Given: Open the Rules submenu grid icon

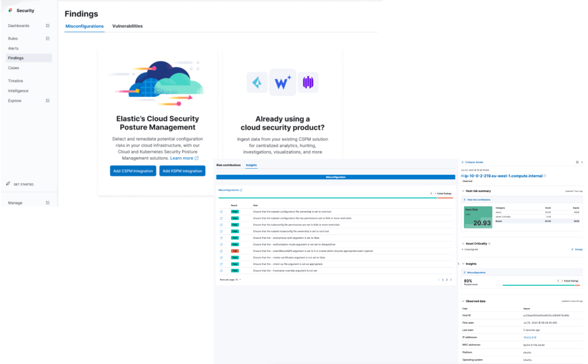Looking at the screenshot, I should tap(48, 38).
